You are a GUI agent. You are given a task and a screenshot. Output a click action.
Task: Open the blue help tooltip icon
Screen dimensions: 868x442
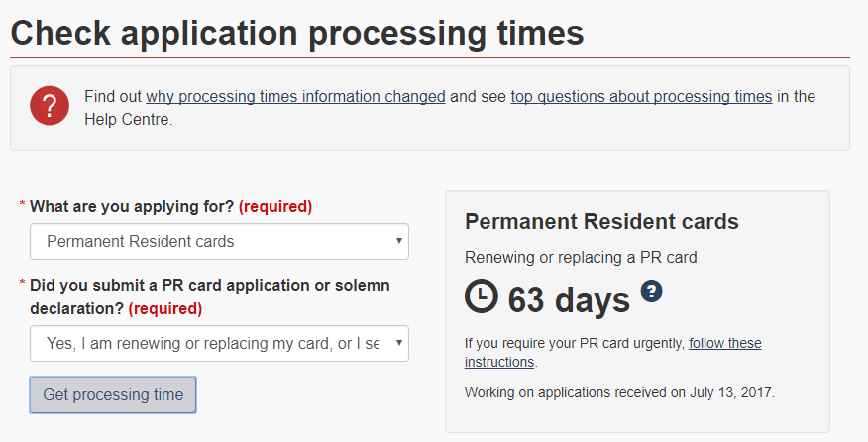tap(651, 291)
